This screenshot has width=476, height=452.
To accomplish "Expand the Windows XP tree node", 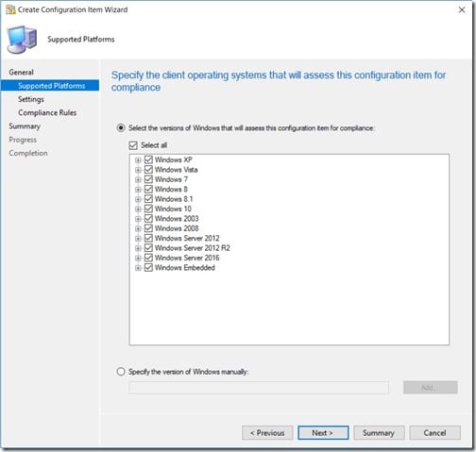I will point(138,160).
